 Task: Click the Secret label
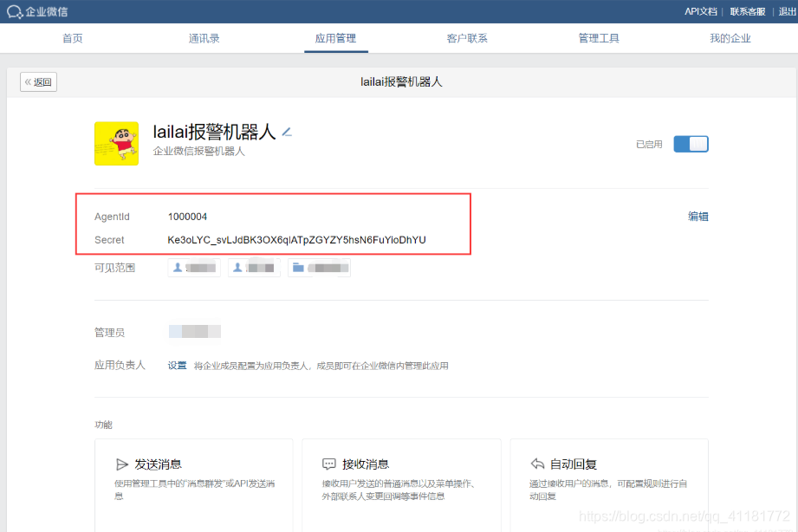click(109, 240)
